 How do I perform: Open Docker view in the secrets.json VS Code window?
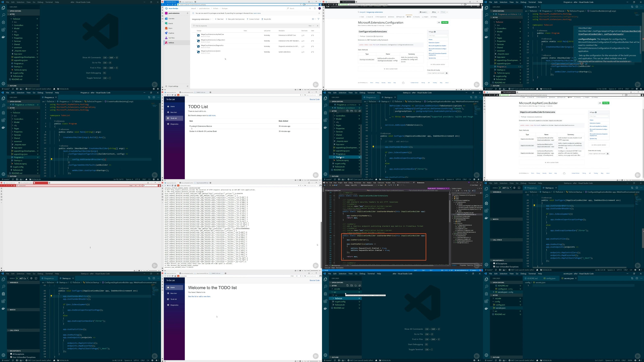click(x=486, y=309)
